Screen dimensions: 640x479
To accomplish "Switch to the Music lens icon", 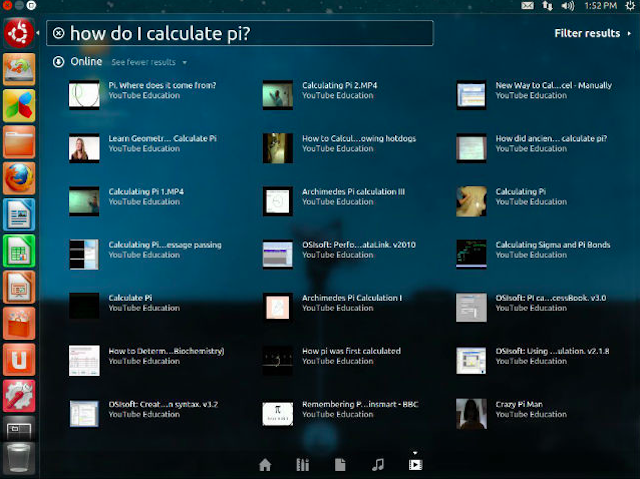I will click(x=378, y=464).
